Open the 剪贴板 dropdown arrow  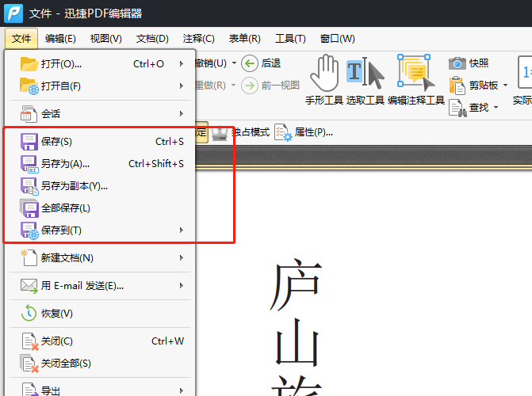(505, 85)
